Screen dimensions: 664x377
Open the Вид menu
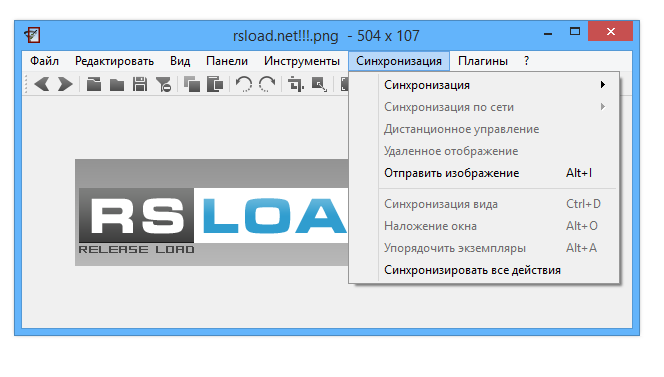click(x=180, y=61)
